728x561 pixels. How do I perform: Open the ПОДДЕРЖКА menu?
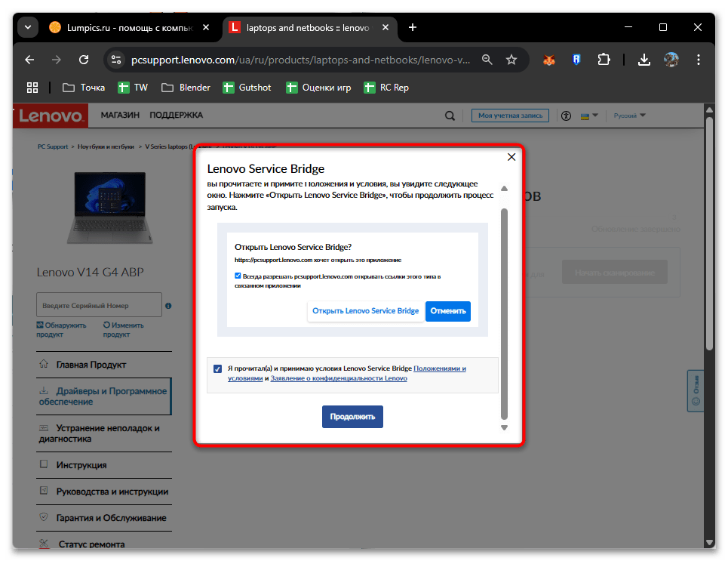176,116
